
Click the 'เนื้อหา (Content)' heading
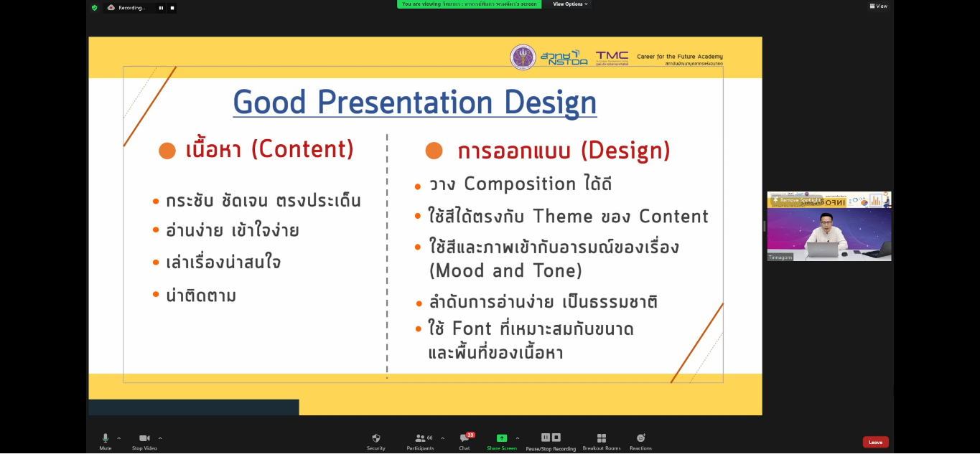[270, 149]
